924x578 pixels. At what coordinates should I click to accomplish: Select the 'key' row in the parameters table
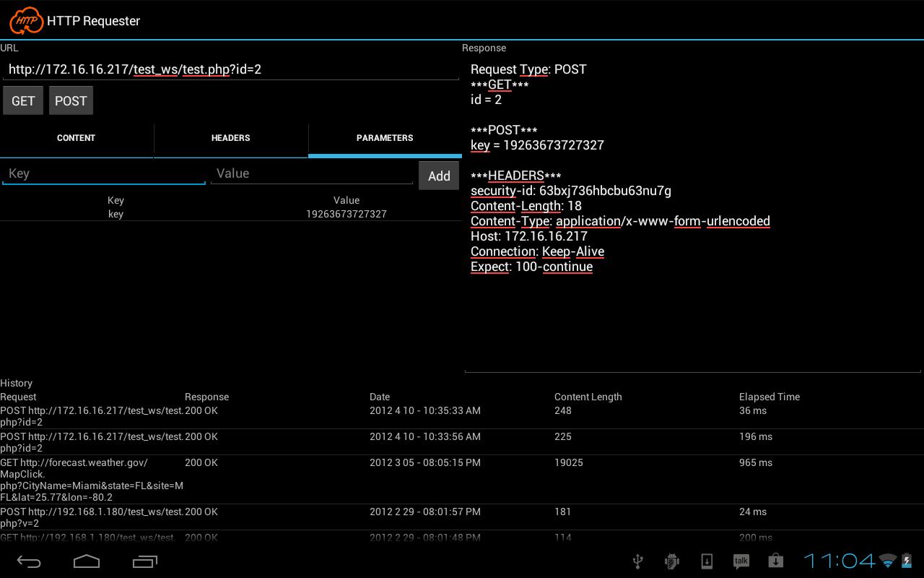pyautogui.click(x=231, y=214)
